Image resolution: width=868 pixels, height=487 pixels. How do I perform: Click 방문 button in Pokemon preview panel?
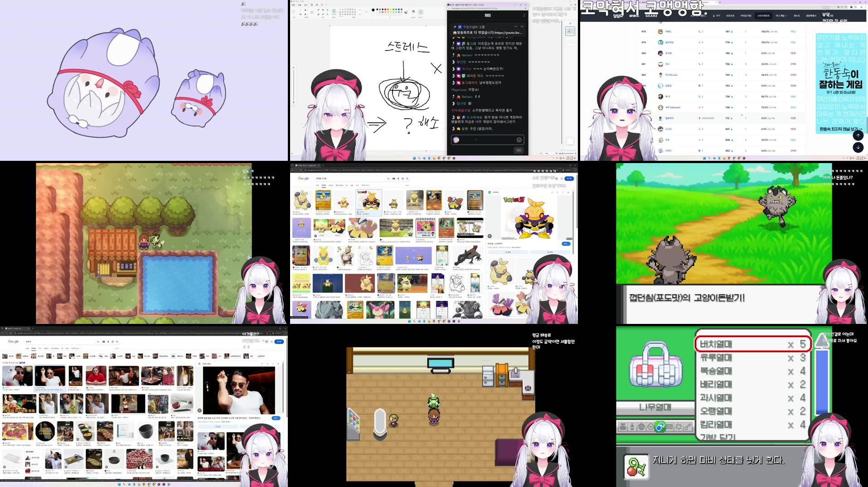pos(566,244)
